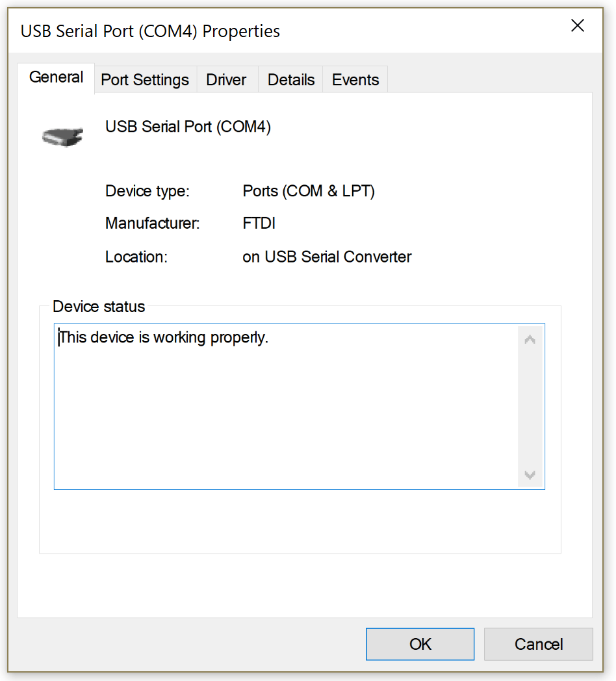The image size is (616, 681).
Task: Click the scrollbar track in Device status
Action: pyautogui.click(x=529, y=406)
